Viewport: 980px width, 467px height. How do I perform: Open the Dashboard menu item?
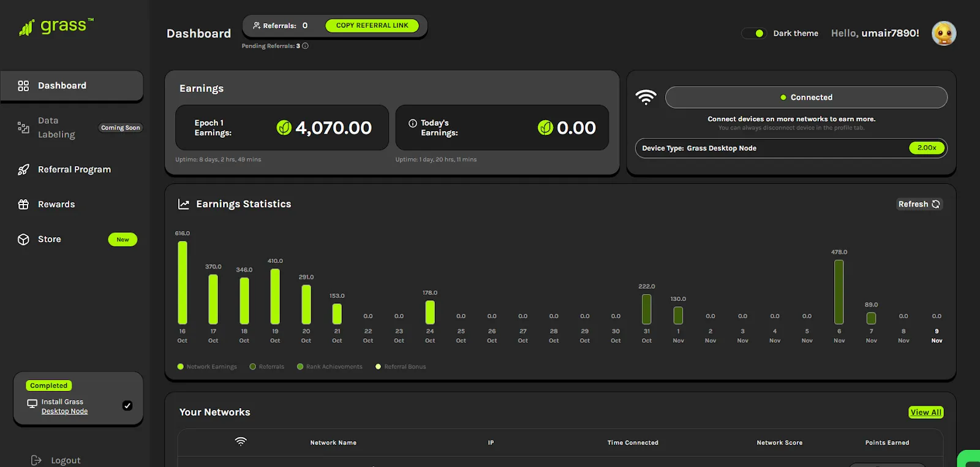click(x=72, y=86)
